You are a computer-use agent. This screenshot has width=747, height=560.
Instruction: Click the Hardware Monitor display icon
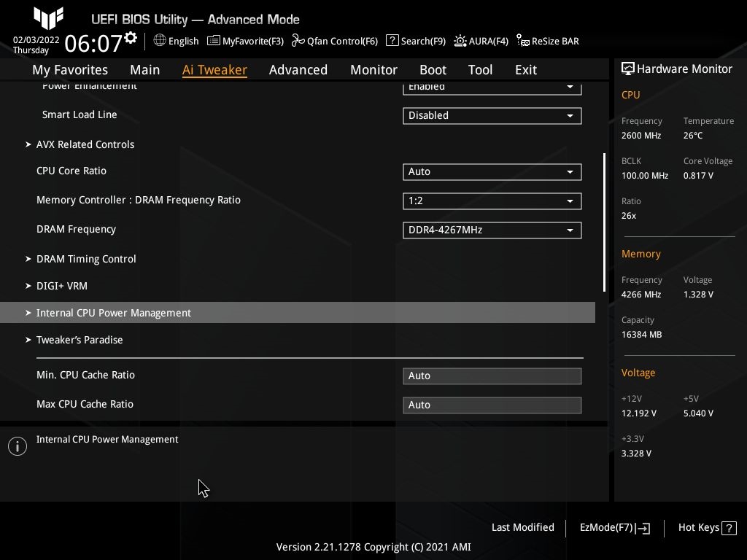click(x=627, y=69)
